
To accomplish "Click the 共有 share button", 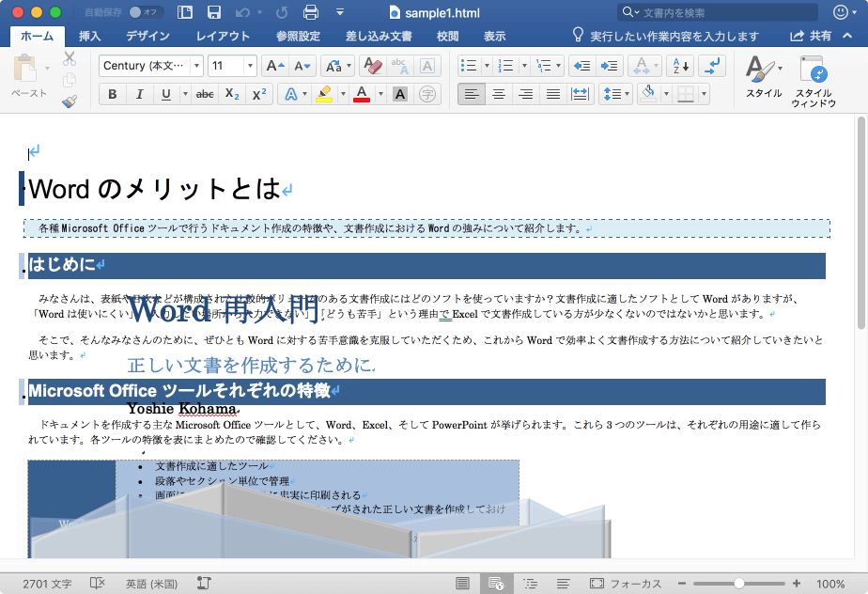I will pos(812,36).
